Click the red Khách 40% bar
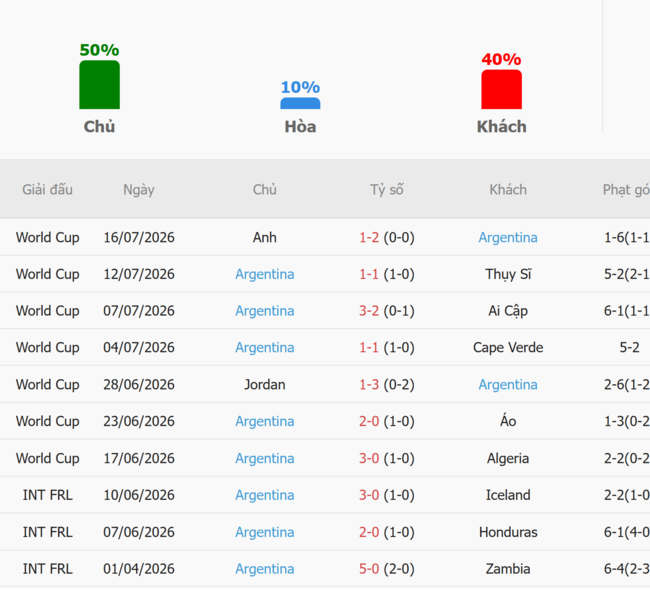The image size is (650, 608). [502, 89]
